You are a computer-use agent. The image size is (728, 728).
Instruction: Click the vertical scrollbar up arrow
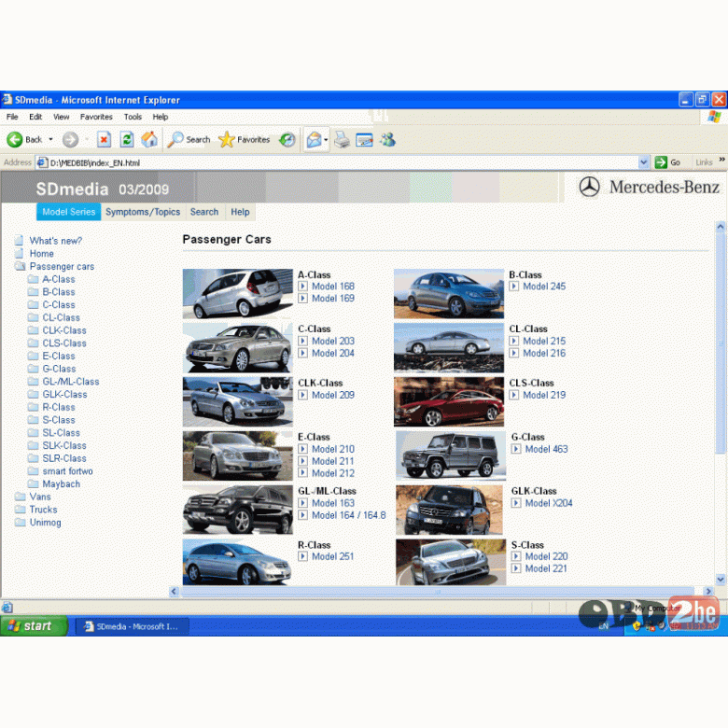(x=721, y=227)
